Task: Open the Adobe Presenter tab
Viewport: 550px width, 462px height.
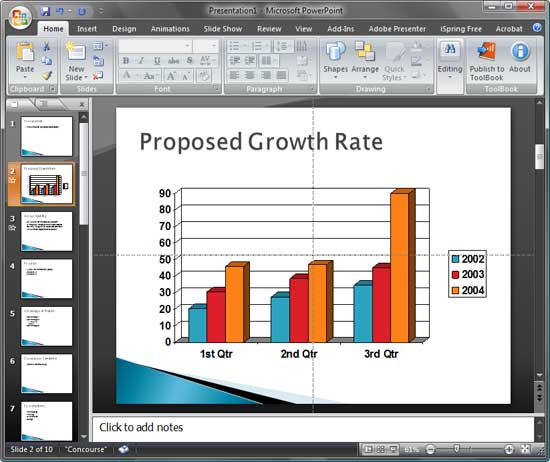Action: (397, 29)
